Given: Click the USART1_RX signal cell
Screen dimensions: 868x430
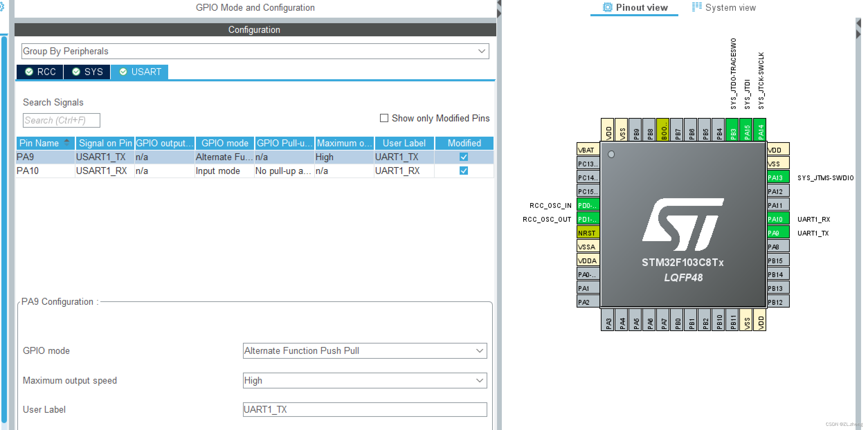Looking at the screenshot, I should 105,171.
